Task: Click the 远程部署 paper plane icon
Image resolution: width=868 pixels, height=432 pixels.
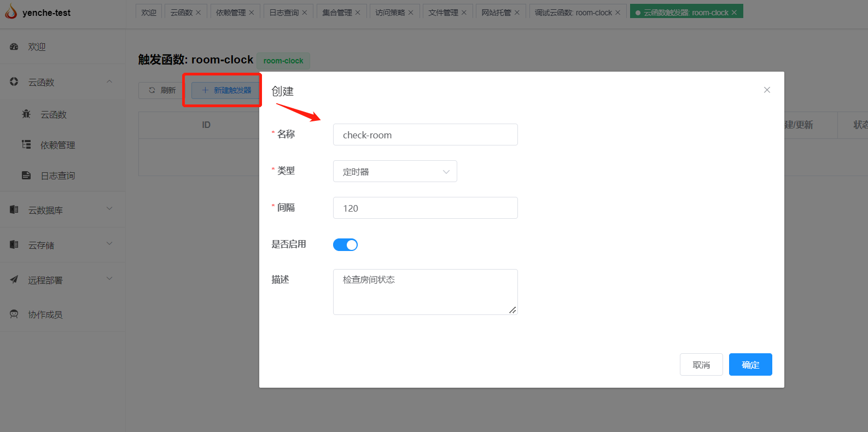Action: (14, 279)
